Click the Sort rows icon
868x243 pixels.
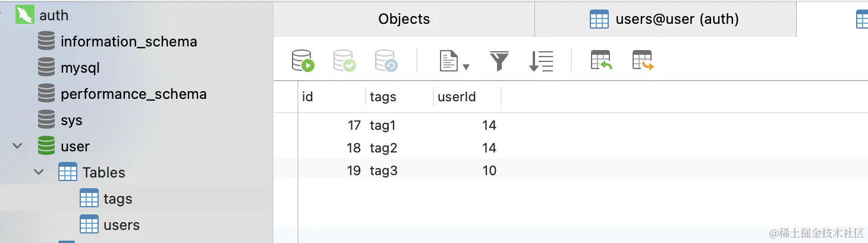coord(541,61)
